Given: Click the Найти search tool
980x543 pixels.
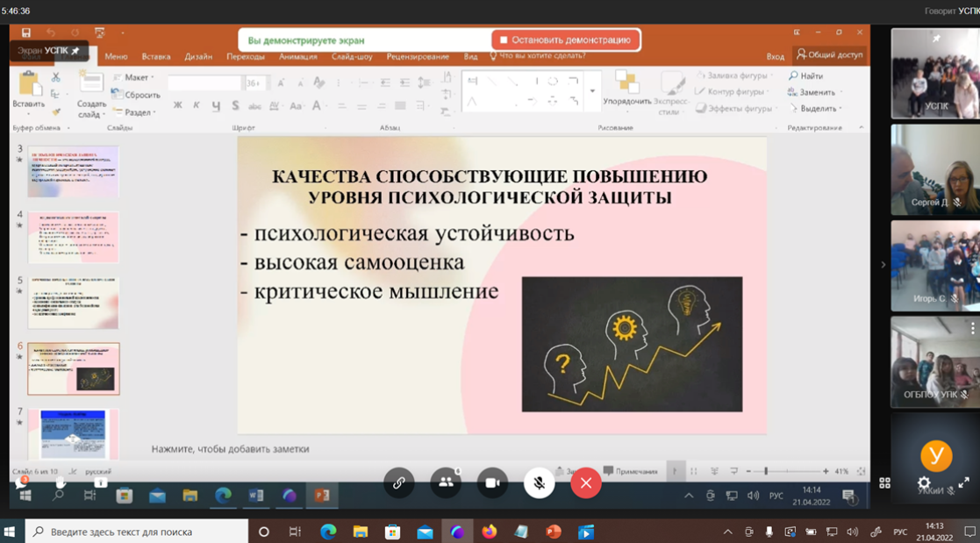Looking at the screenshot, I should (805, 76).
